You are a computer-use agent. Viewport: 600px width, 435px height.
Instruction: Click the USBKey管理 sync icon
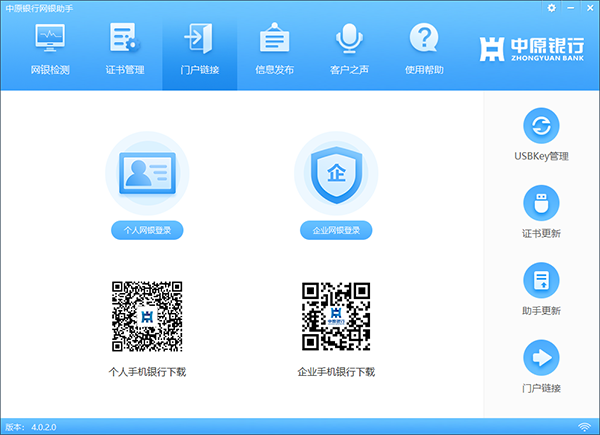[541, 126]
